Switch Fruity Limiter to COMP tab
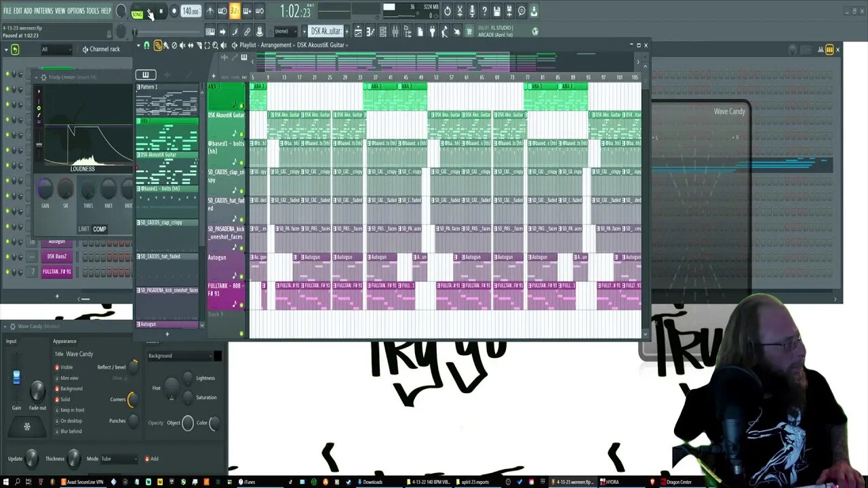This screenshot has width=868, height=488. click(x=100, y=229)
